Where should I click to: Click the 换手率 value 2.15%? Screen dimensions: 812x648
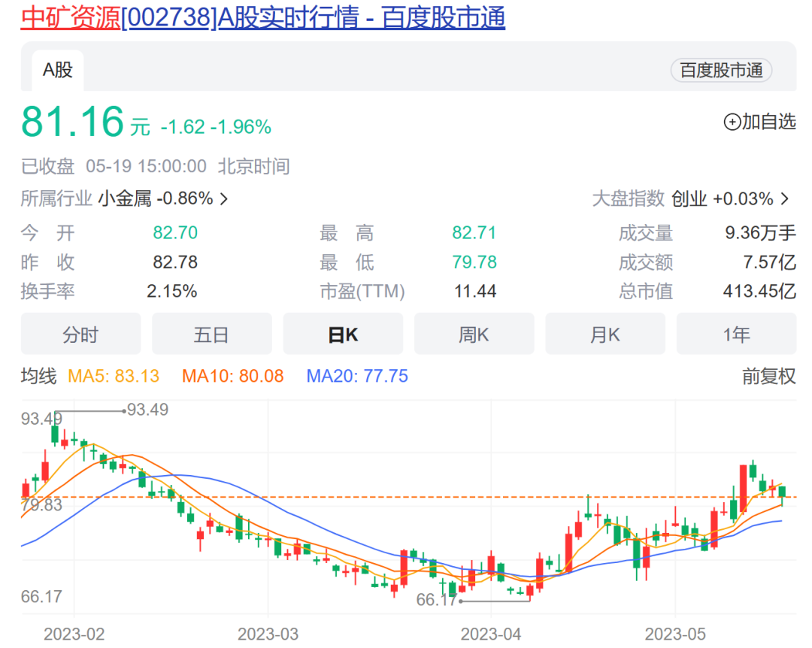coord(171,291)
